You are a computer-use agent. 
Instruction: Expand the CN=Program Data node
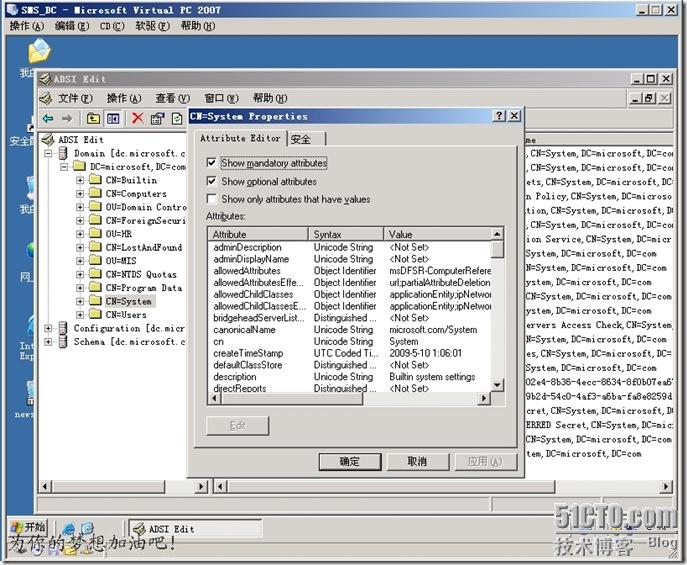[x=80, y=288]
